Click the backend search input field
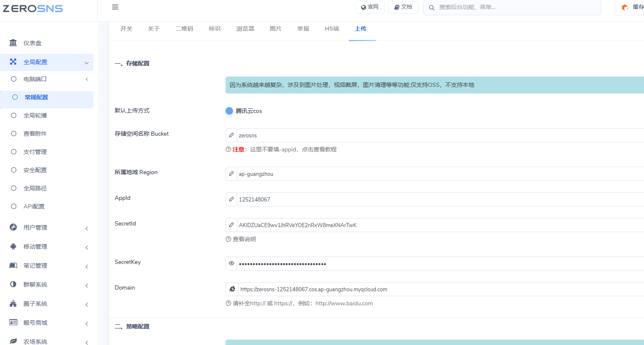This screenshot has height=345, width=644. pyautogui.click(x=512, y=7)
